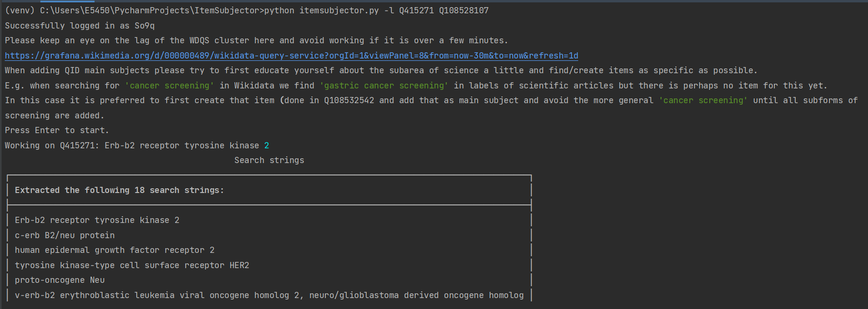Image resolution: width=868 pixels, height=309 pixels.
Task: Select the 'proto-oncogene Neu' row
Action: [59, 280]
